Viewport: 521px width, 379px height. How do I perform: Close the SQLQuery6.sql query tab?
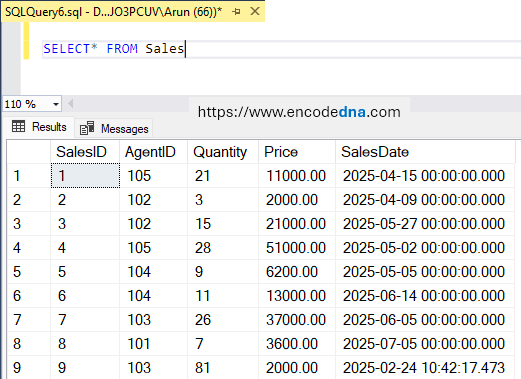[x=255, y=11]
